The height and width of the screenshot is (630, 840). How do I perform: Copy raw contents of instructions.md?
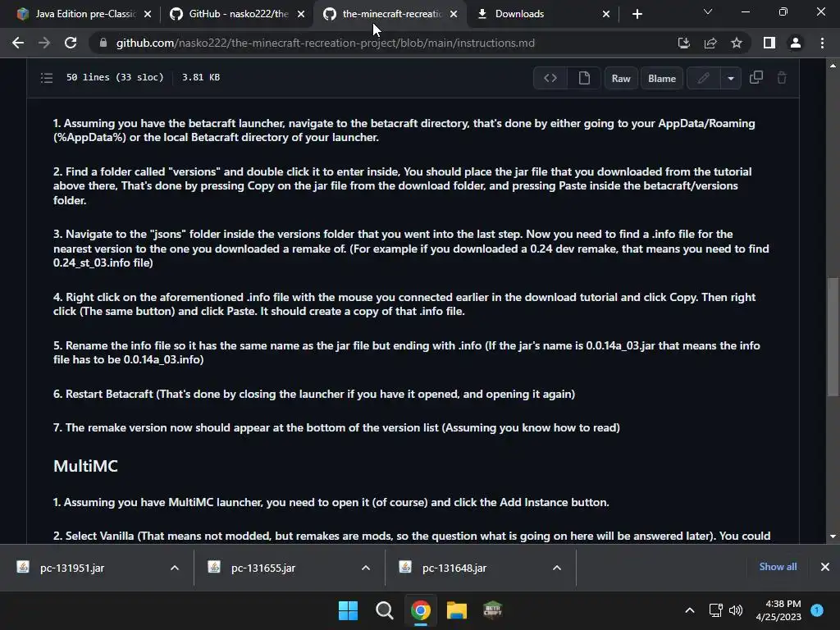(756, 78)
